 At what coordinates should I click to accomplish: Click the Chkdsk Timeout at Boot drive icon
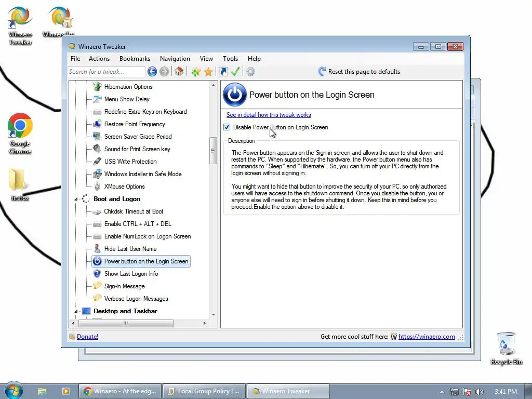[97, 212]
